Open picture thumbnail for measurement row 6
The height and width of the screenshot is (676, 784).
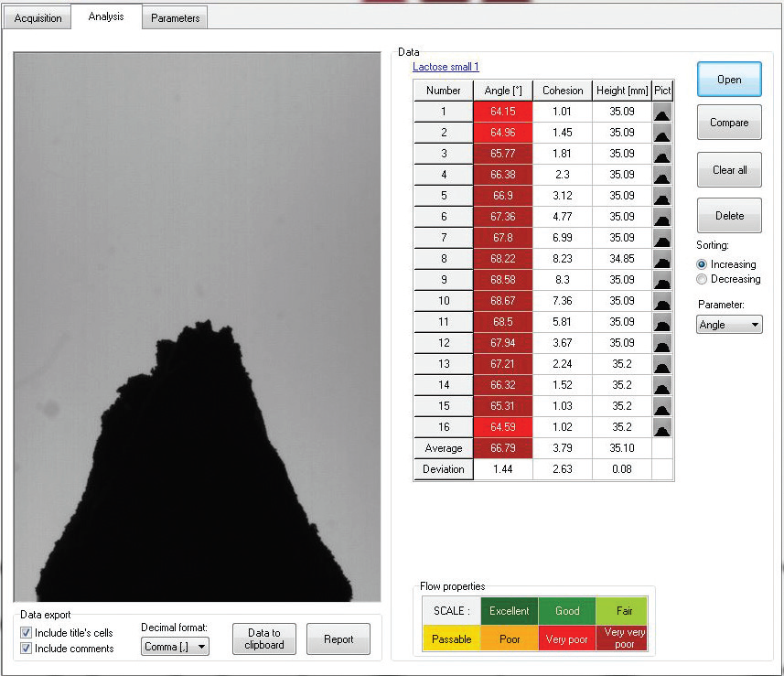click(x=662, y=217)
